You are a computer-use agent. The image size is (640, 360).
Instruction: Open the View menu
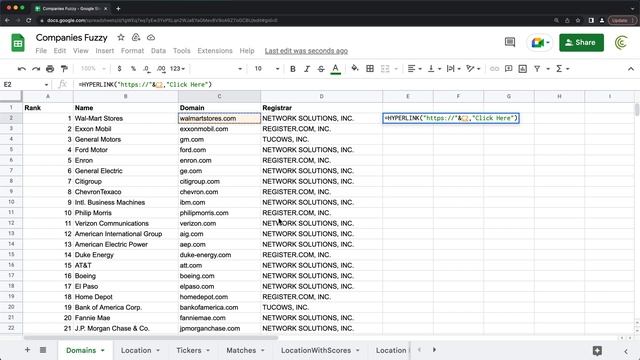click(x=80, y=51)
